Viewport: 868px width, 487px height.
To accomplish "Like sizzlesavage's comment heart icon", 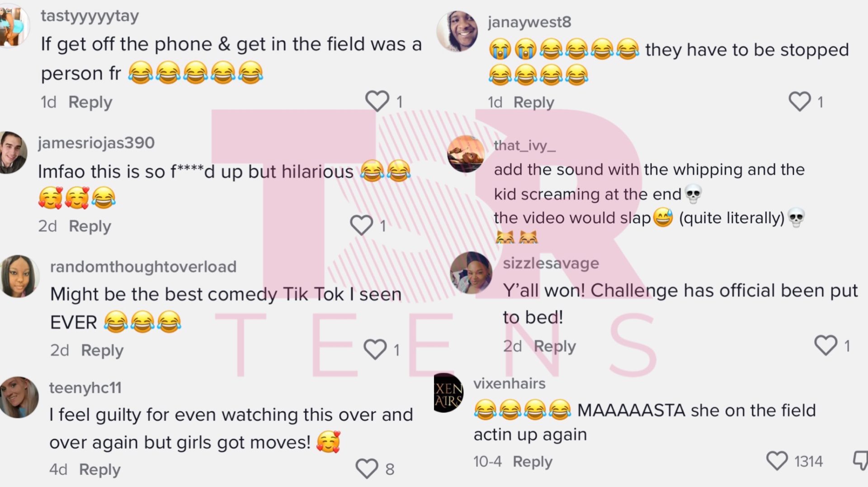I will 826,345.
